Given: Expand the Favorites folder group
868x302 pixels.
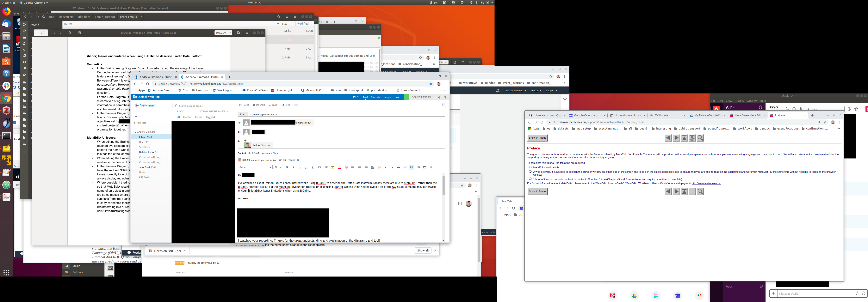Looking at the screenshot, I should tap(135, 123).
